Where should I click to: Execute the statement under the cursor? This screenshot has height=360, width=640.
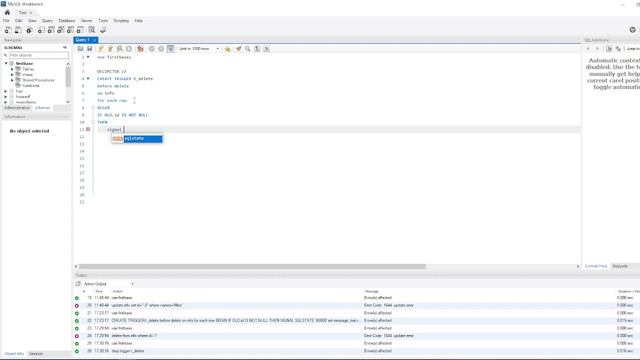pos(110,49)
